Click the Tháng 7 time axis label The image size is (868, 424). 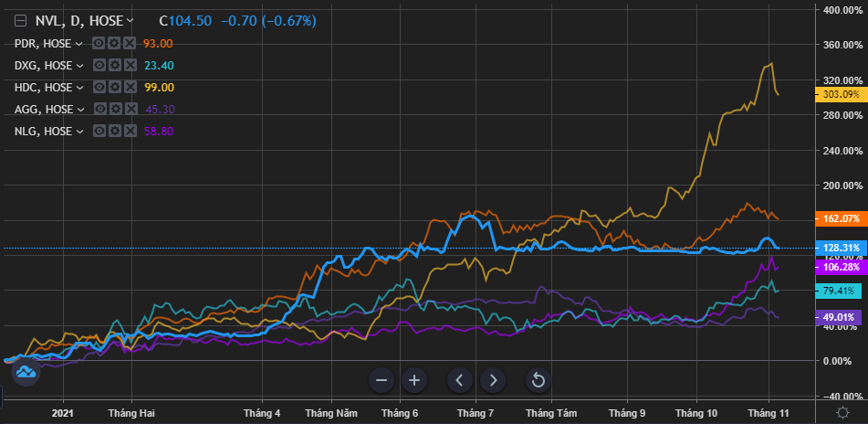(x=476, y=413)
